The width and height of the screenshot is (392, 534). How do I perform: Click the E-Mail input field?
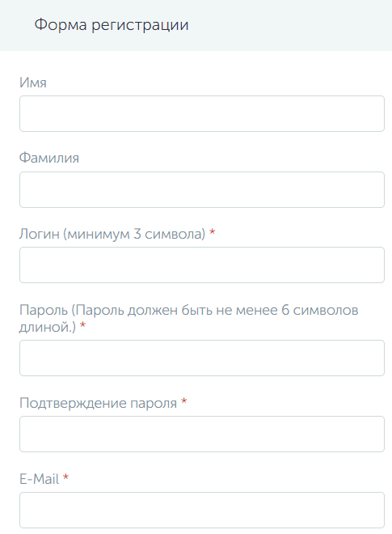202,511
